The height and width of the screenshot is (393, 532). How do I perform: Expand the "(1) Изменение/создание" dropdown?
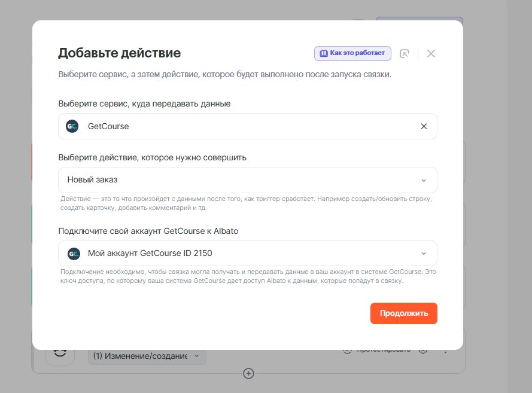pyautogui.click(x=147, y=356)
